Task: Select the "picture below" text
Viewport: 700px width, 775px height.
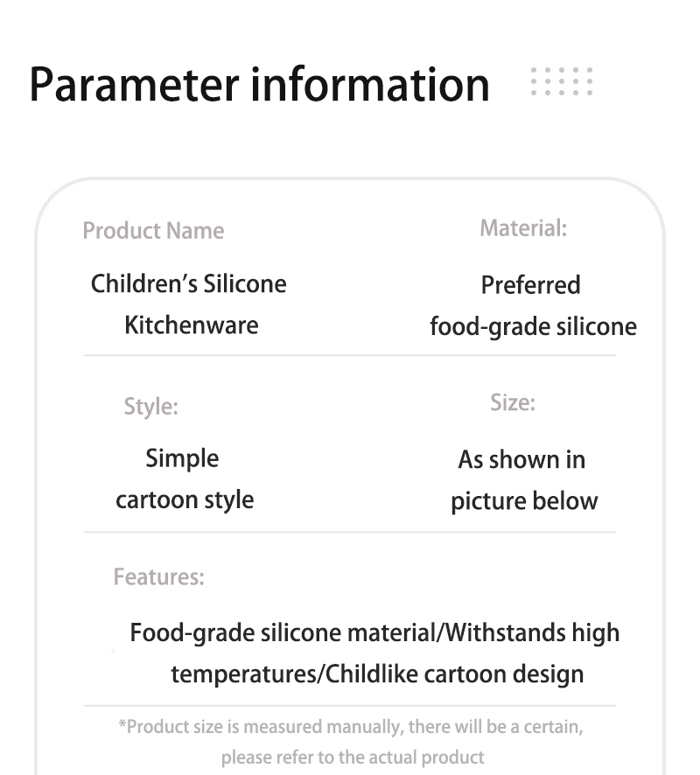Action: 524,502
